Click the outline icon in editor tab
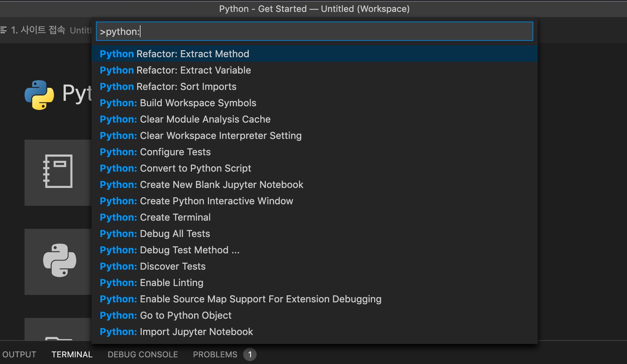Image resolution: width=627 pixels, height=364 pixels. click(x=4, y=30)
